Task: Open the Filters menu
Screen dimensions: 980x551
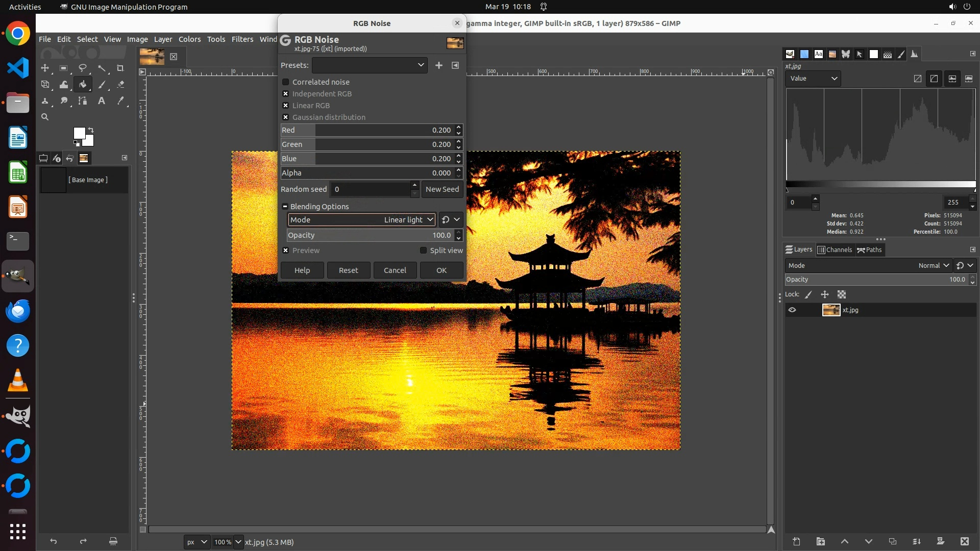Action: (242, 39)
